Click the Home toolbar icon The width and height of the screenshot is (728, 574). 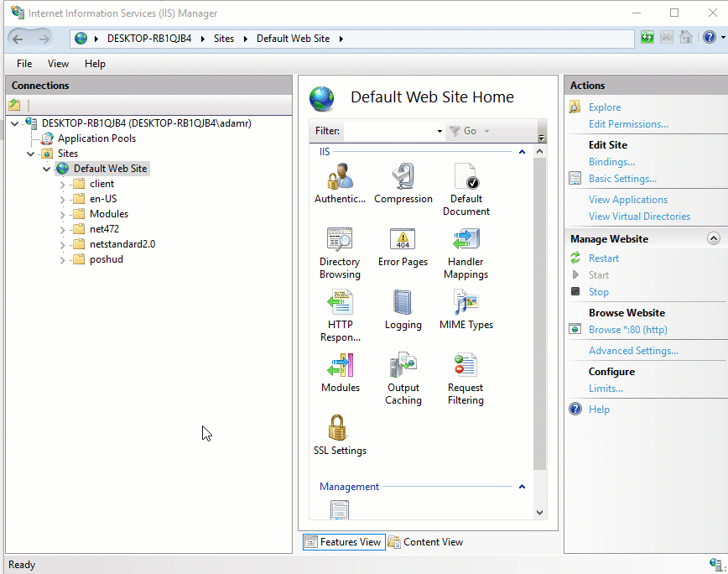point(686,37)
